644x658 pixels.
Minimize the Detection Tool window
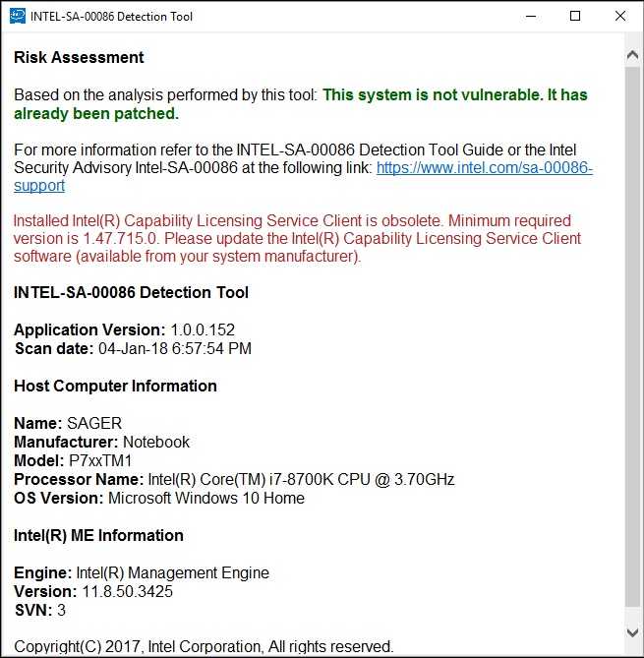531,17
